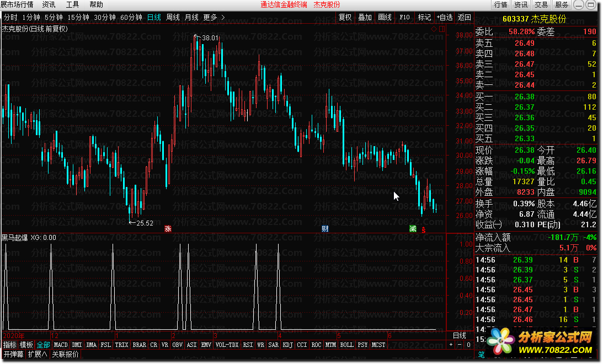Image resolution: width=603 pixels, height=364 pixels.
Task: Click the 资讯 button at top right
Action: (x=521, y=4)
